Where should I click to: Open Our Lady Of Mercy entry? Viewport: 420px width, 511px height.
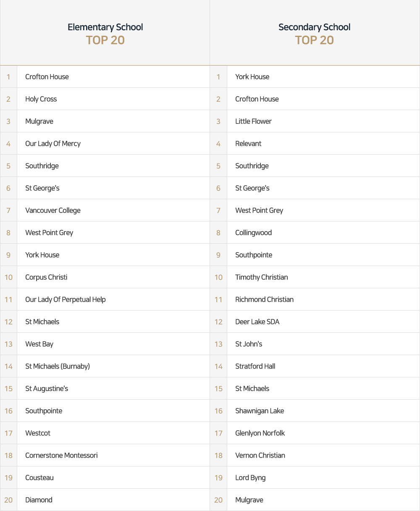tap(53, 144)
